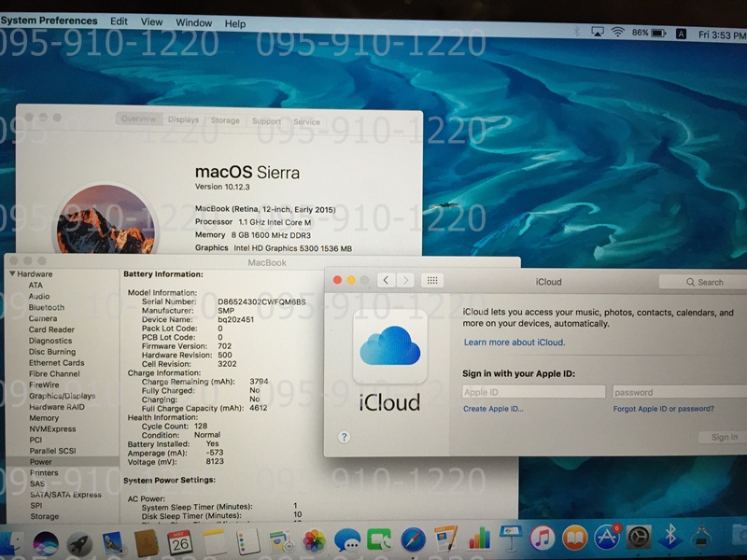Launch Launchpad rocket icon in the Dock
This screenshot has height=560, width=747.
pos(79,543)
